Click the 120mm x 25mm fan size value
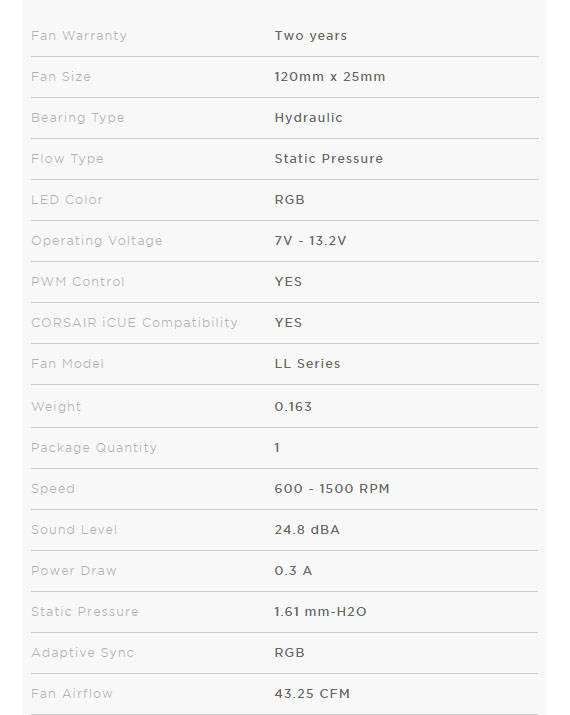 (x=330, y=77)
